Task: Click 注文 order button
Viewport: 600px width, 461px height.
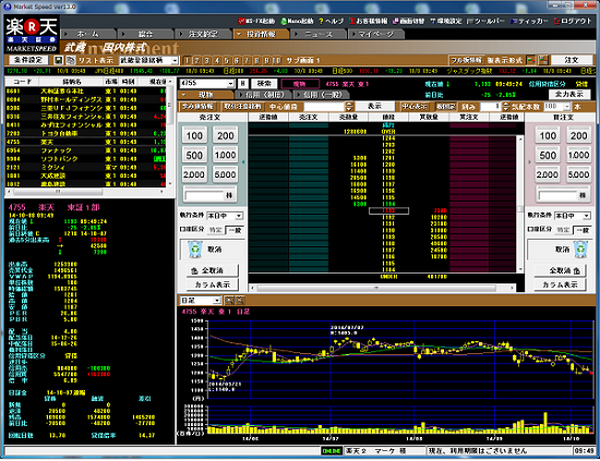Action: tap(571, 60)
